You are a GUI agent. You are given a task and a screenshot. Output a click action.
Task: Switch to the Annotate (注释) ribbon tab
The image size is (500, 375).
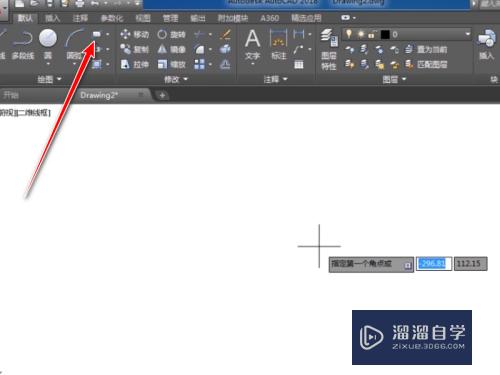pyautogui.click(x=80, y=18)
